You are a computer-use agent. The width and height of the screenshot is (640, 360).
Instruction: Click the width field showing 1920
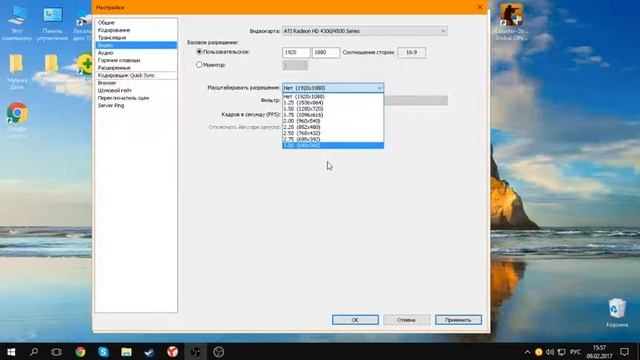point(296,53)
